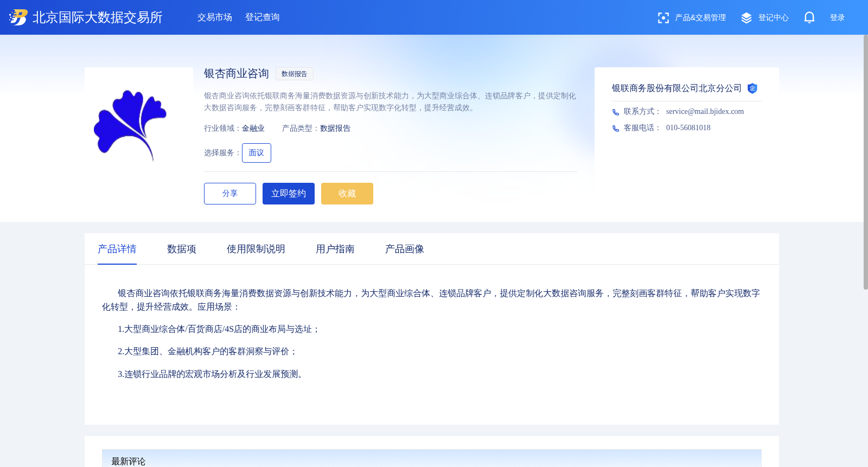The image size is (868, 467).
Task: Click the 收藏 button
Action: point(347,194)
